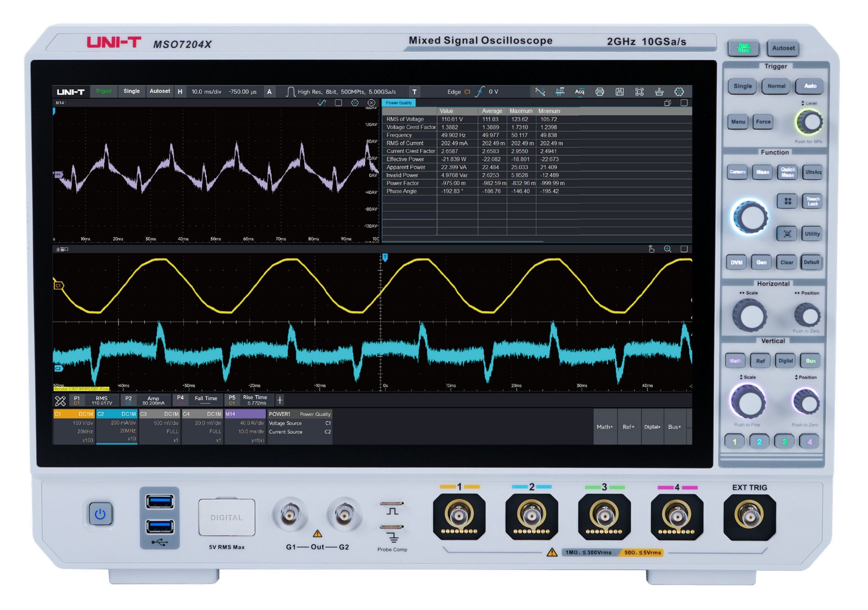Select Autoset in the on-screen menu bar
Viewport: 868px width, 610px height.
point(160,91)
